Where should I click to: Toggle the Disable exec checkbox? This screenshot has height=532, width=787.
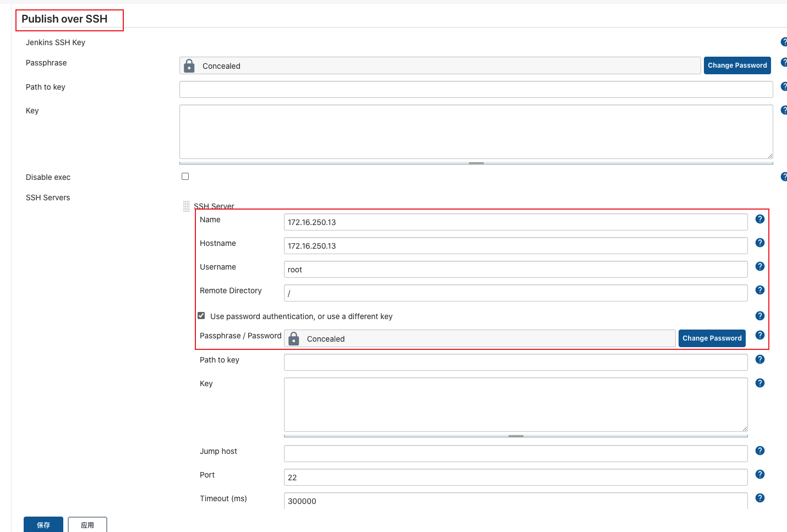(x=185, y=177)
